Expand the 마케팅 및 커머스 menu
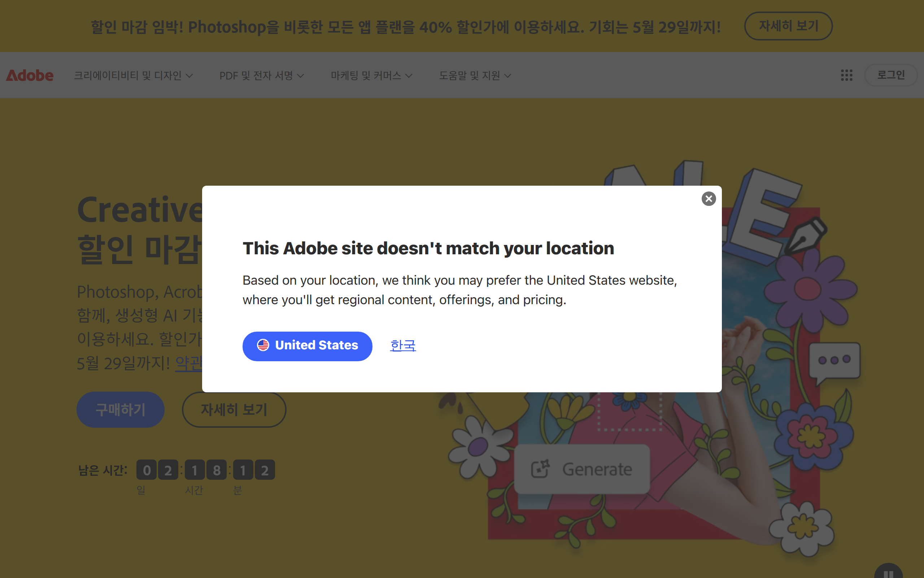Viewport: 924px width, 578px height. click(x=371, y=76)
